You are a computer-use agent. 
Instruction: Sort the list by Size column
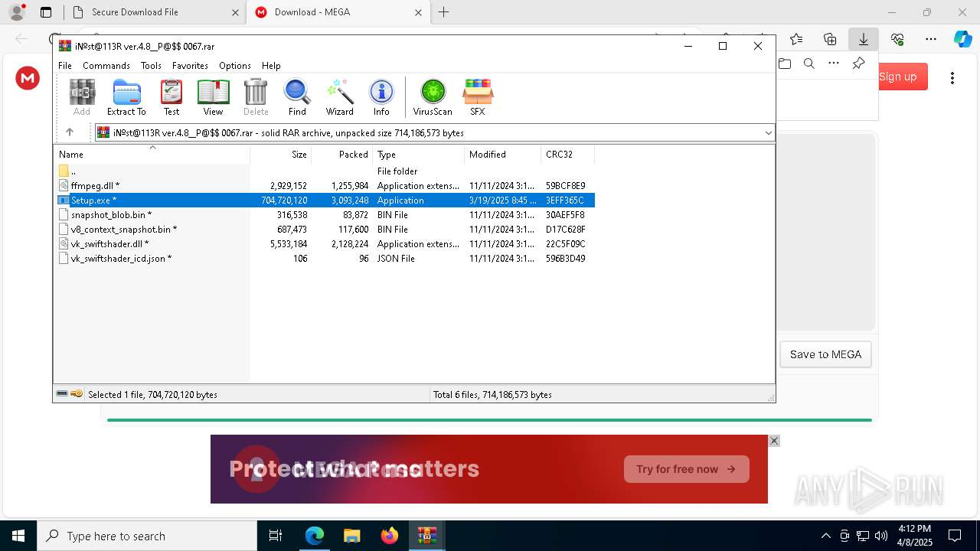point(280,155)
